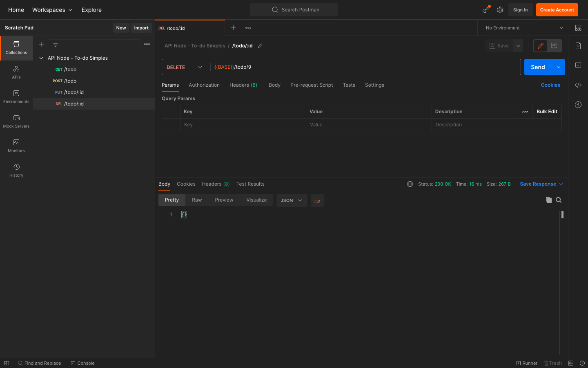
Task: Focus the Search Postman field
Action: click(x=294, y=10)
